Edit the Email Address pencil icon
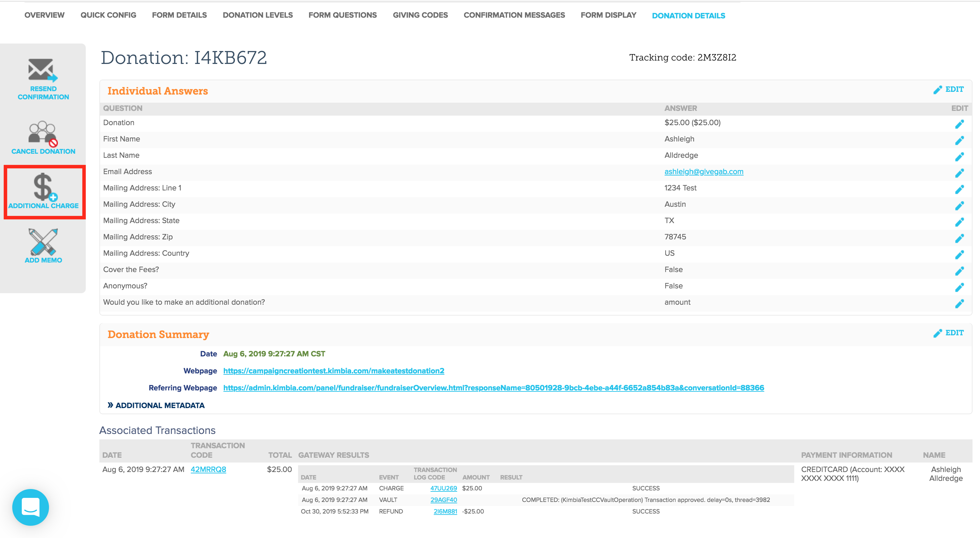Viewport: 980px width, 538px height. (x=960, y=173)
